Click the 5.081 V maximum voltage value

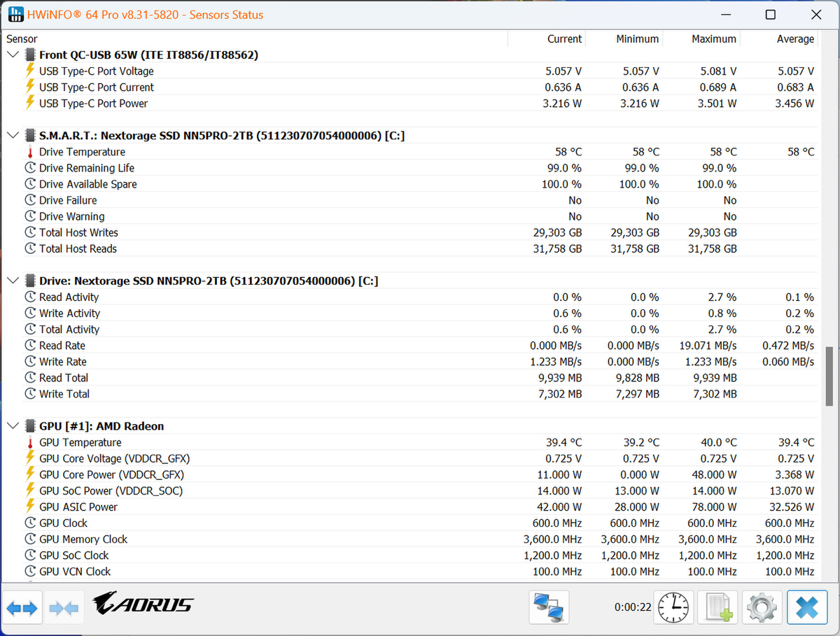pos(719,71)
